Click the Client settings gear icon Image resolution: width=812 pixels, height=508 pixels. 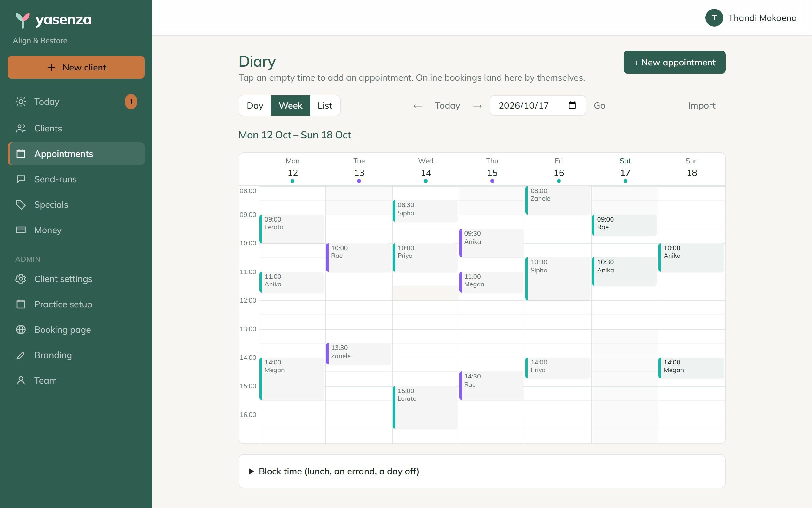point(21,279)
